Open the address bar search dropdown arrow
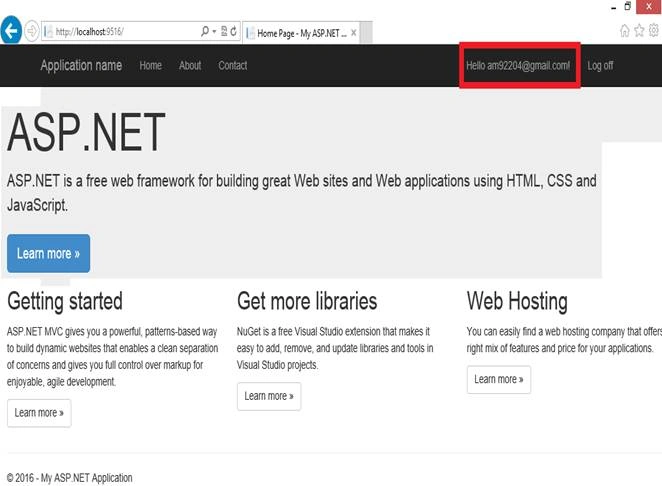Image resolution: width=662 pixels, height=486 pixels. click(x=214, y=32)
